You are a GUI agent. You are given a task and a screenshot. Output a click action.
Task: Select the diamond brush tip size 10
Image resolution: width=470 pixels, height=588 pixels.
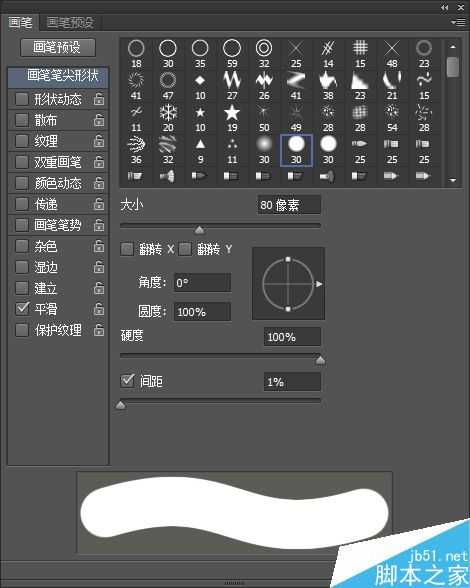[x=200, y=85]
